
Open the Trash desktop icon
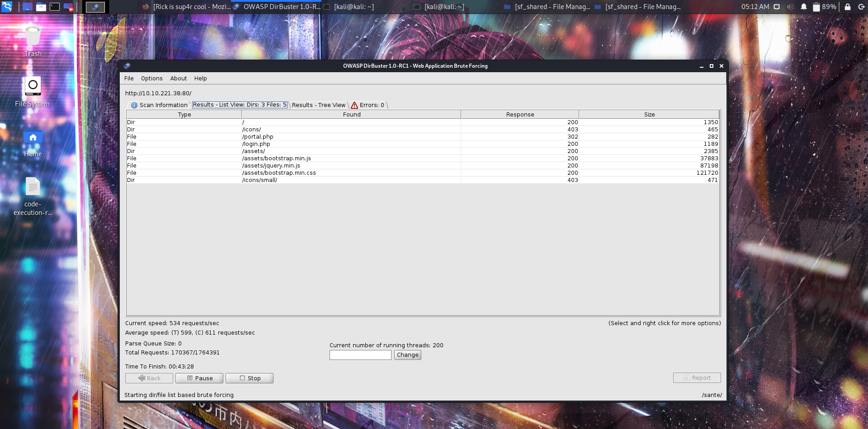[33, 42]
